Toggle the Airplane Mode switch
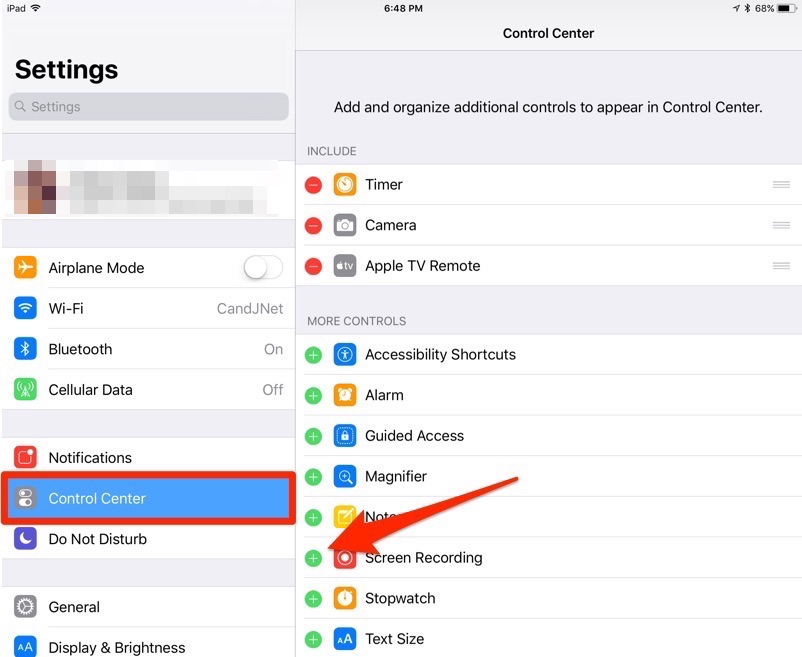Viewport: 802px width, 657px height. click(x=263, y=268)
